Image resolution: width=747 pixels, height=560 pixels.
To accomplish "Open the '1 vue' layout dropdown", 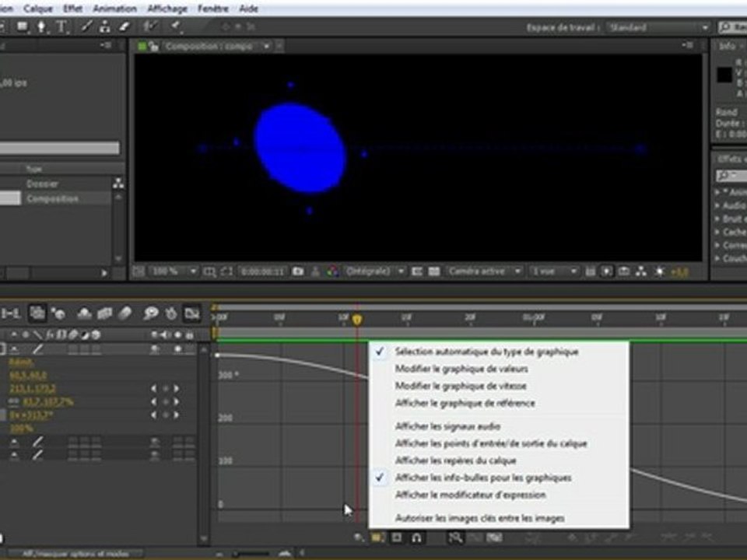I will [553, 271].
